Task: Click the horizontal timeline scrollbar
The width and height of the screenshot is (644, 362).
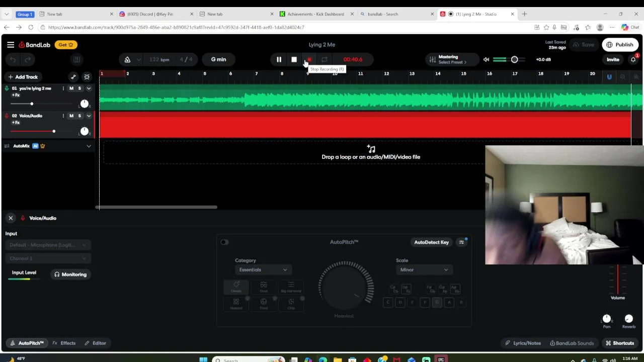Action: coord(156,207)
